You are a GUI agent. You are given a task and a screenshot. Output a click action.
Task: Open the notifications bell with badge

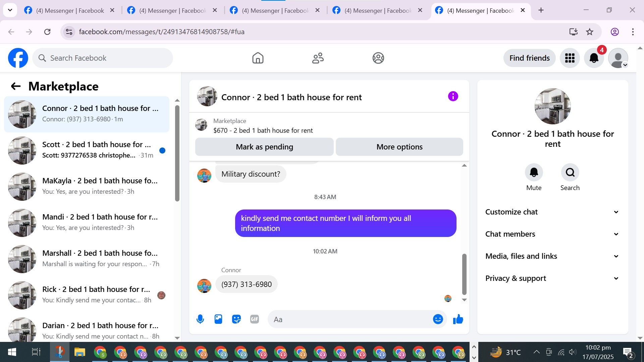(594, 58)
